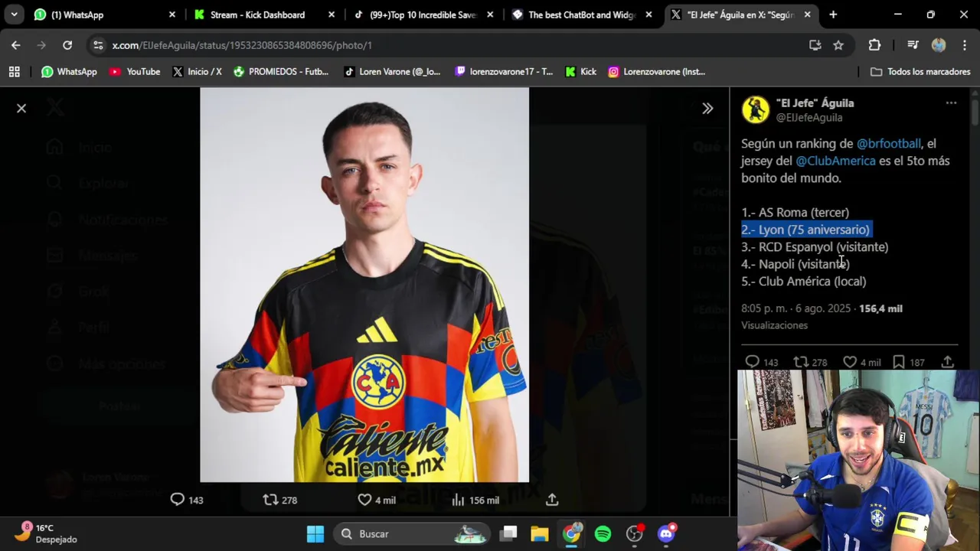Switch to the TikTok Top 10 Incredible Saves tab
980x551 pixels.
click(423, 15)
